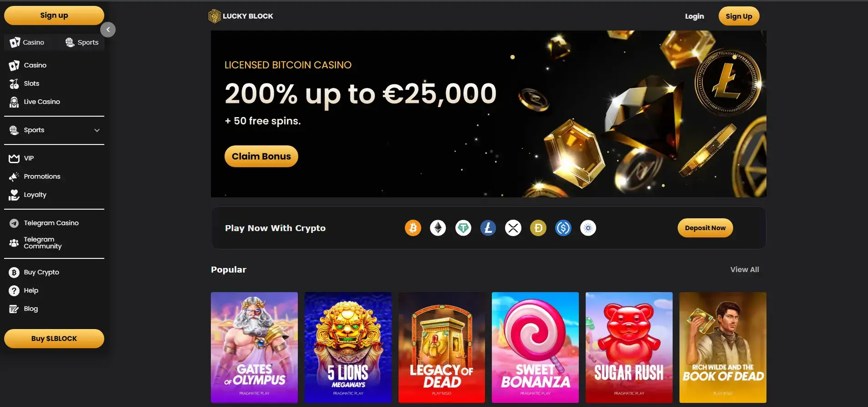Click the Deposit Now button
The image size is (868, 407).
click(x=705, y=228)
